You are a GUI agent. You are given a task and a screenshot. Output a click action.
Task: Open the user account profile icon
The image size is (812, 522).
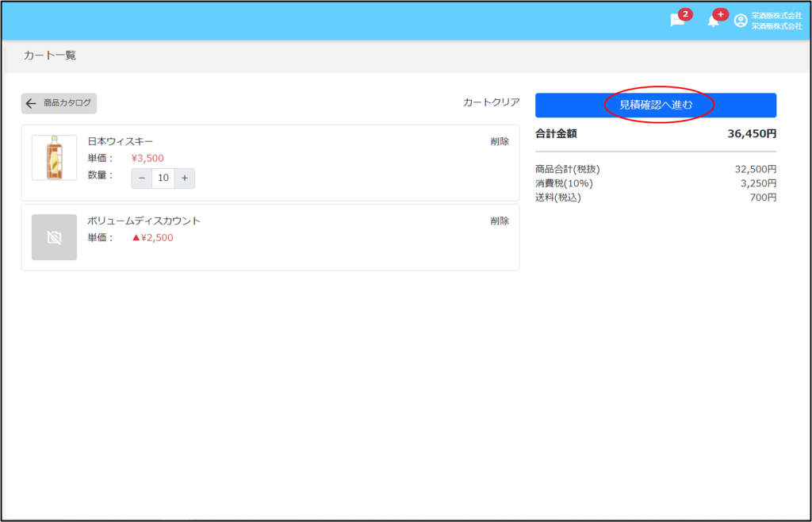tap(741, 21)
